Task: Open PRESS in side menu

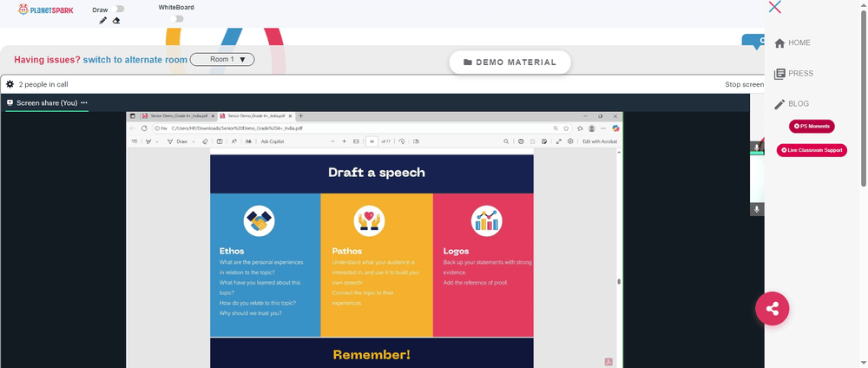Action: point(793,73)
